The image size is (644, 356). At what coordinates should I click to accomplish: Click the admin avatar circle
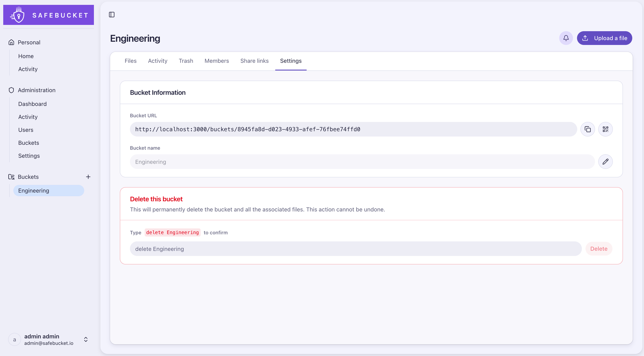[x=14, y=340]
